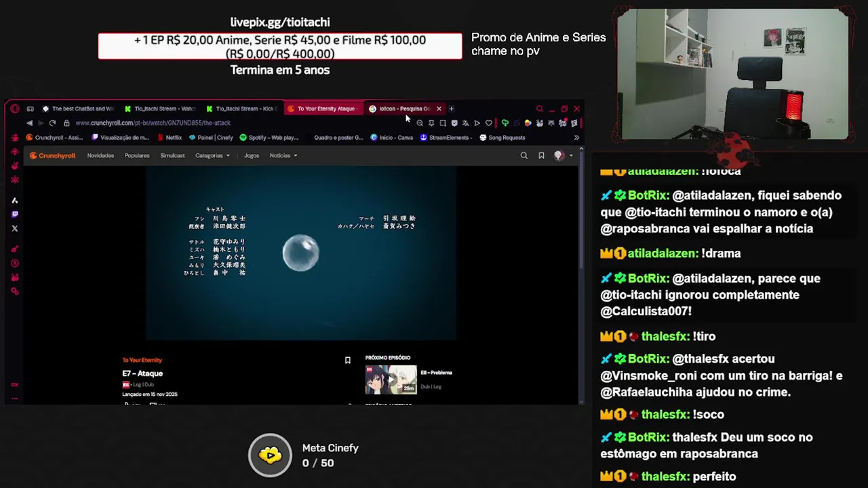Open Twitch from the Opera sidebar

(15, 214)
